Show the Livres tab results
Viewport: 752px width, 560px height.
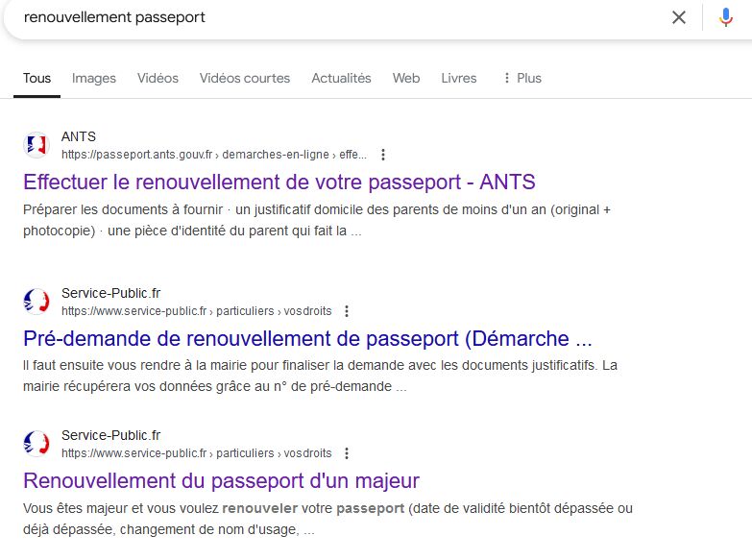tap(459, 78)
